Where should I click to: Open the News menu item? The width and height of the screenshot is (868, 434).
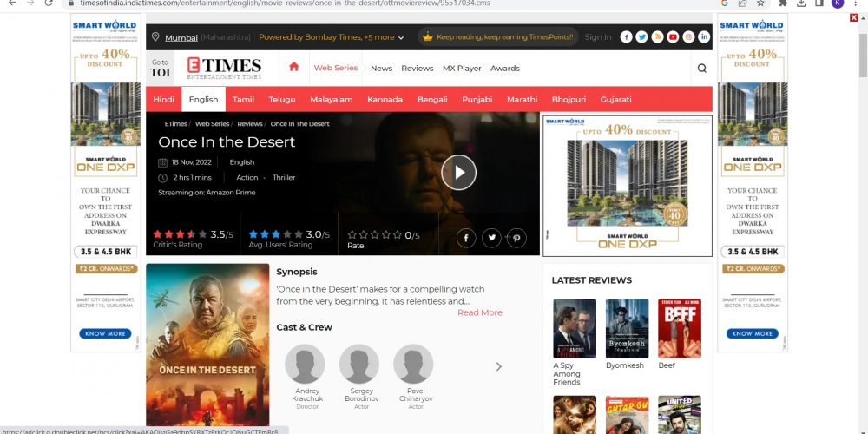(381, 68)
